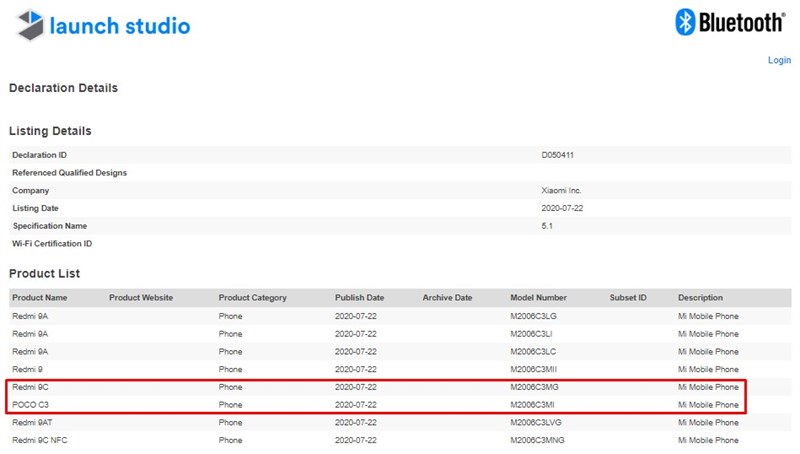
Task: Click the Redmi 9C product name
Action: tap(30, 387)
